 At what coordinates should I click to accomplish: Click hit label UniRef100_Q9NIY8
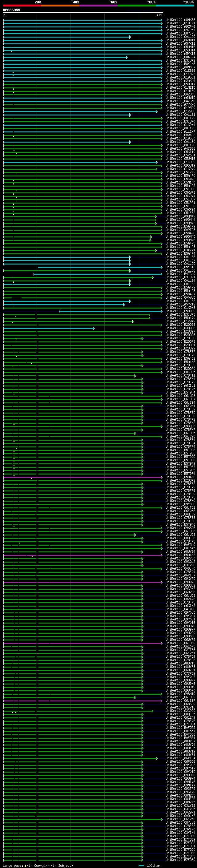[180, 782]
